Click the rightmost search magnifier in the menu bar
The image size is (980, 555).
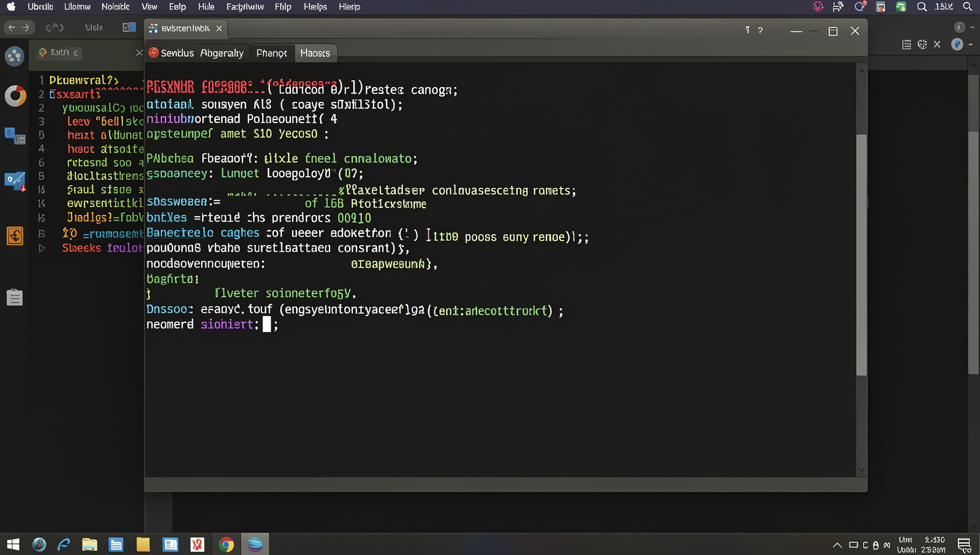968,7
